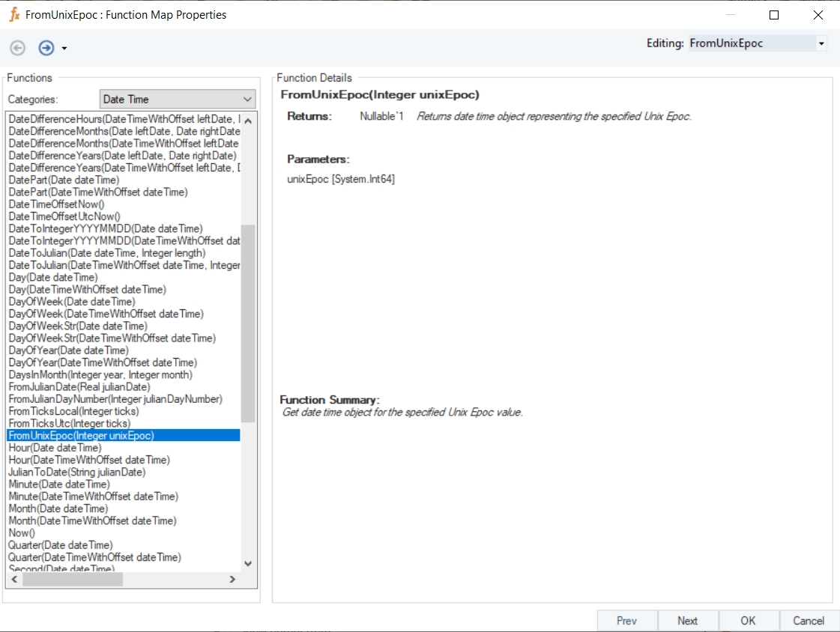Click scroll up arrow of function list
The height and width of the screenshot is (632, 840).
[x=248, y=120]
